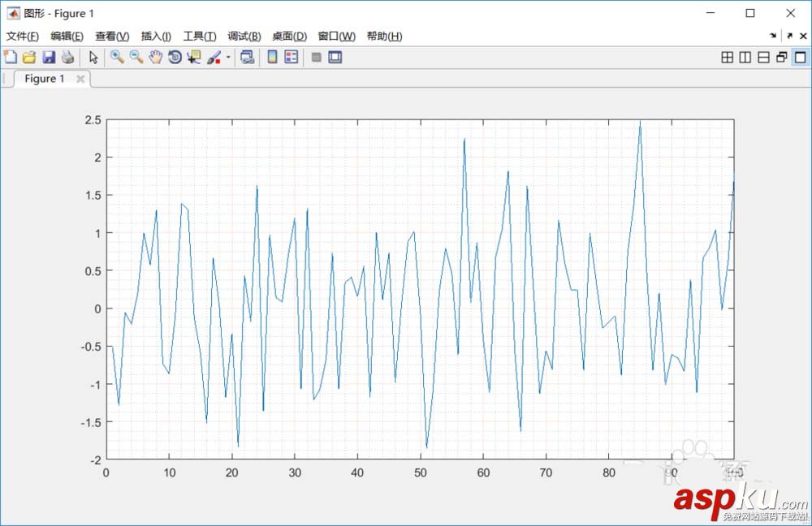Open the 插入(I) menu

coord(156,37)
